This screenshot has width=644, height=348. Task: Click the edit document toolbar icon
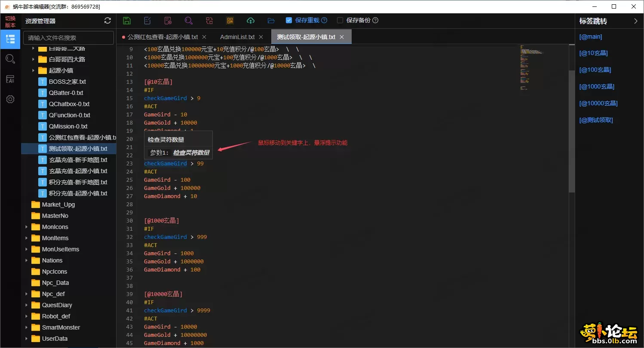pos(147,21)
